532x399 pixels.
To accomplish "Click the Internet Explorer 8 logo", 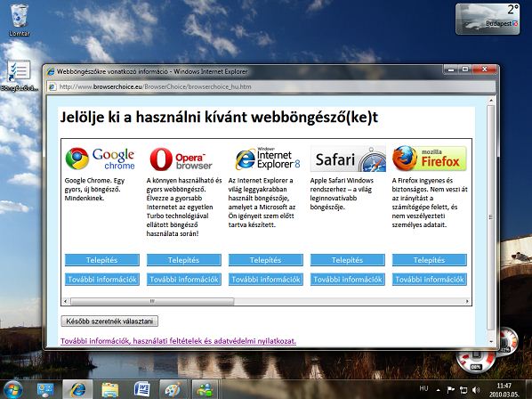I will (268, 159).
